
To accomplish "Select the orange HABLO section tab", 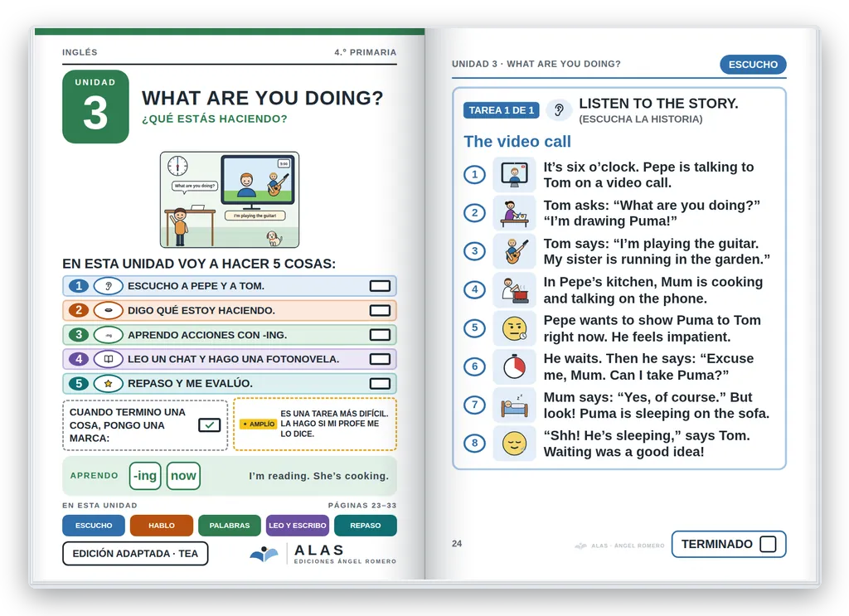I will click(x=162, y=526).
